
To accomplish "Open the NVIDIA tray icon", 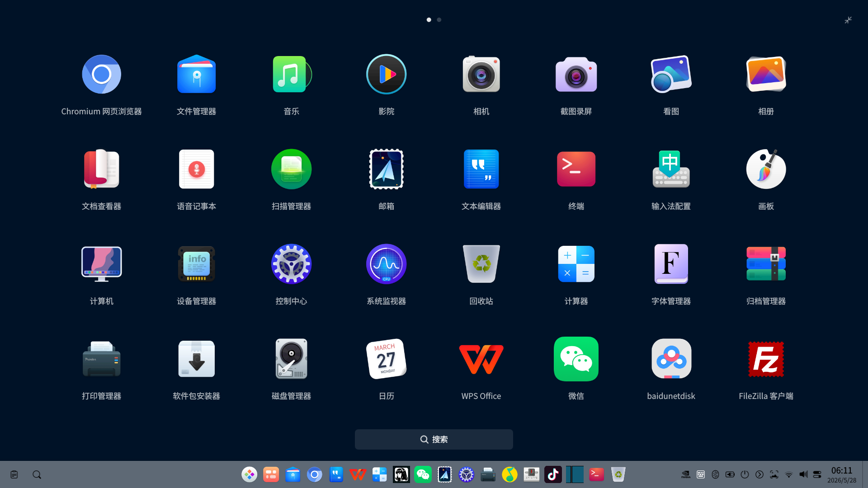I will coord(686,475).
